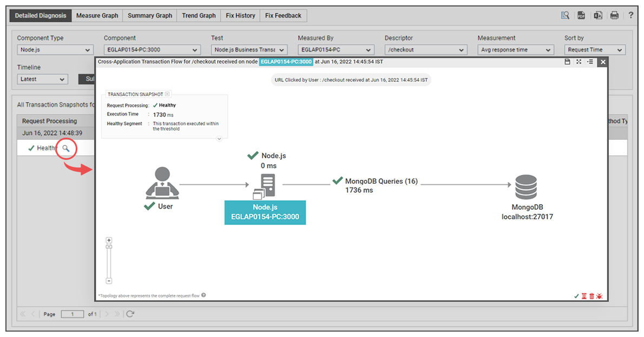Click the green healthy legend checkmark
Viewport: 644px width, 337px height.
point(576,296)
